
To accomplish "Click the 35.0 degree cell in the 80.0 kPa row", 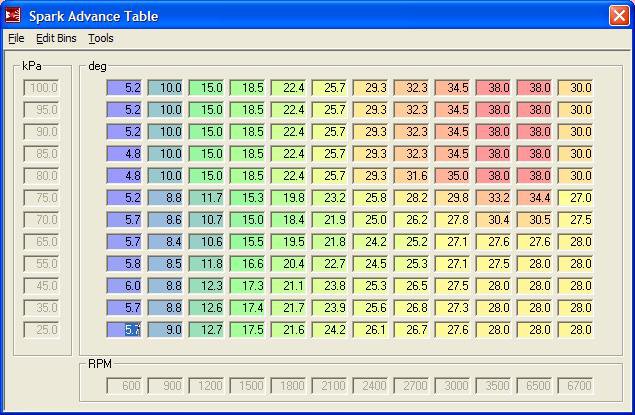I will click(x=452, y=176).
